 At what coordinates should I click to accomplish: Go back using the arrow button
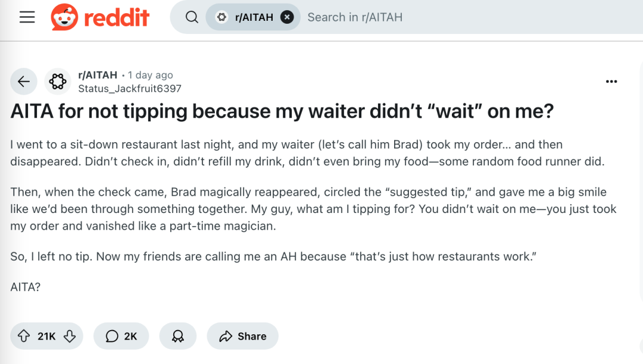coord(24,81)
